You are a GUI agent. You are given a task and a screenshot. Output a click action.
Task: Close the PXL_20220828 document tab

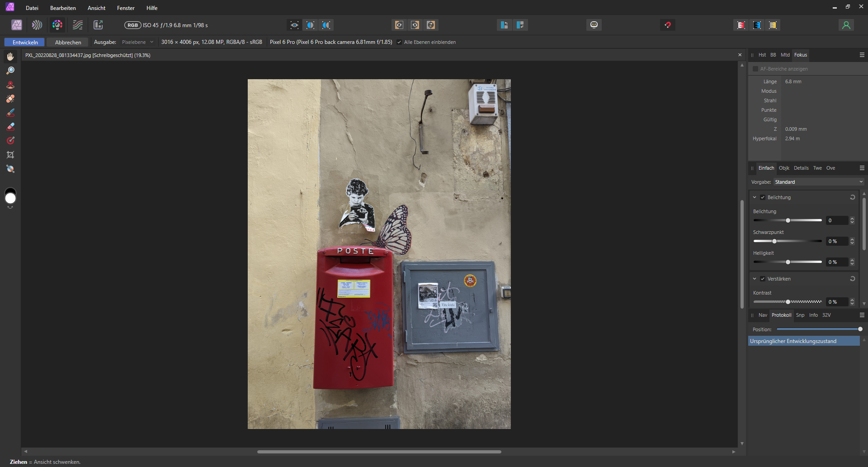[740, 55]
